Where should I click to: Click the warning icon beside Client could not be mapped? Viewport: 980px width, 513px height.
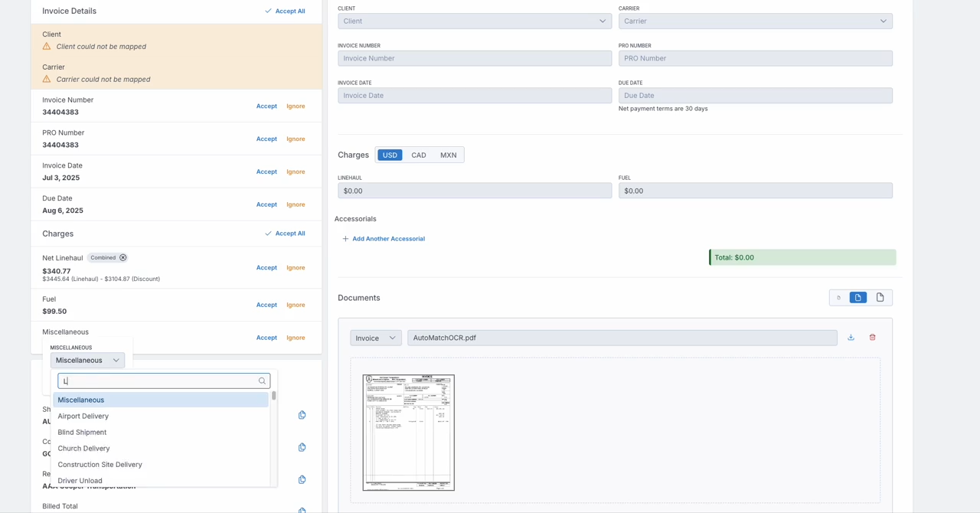pyautogui.click(x=47, y=46)
